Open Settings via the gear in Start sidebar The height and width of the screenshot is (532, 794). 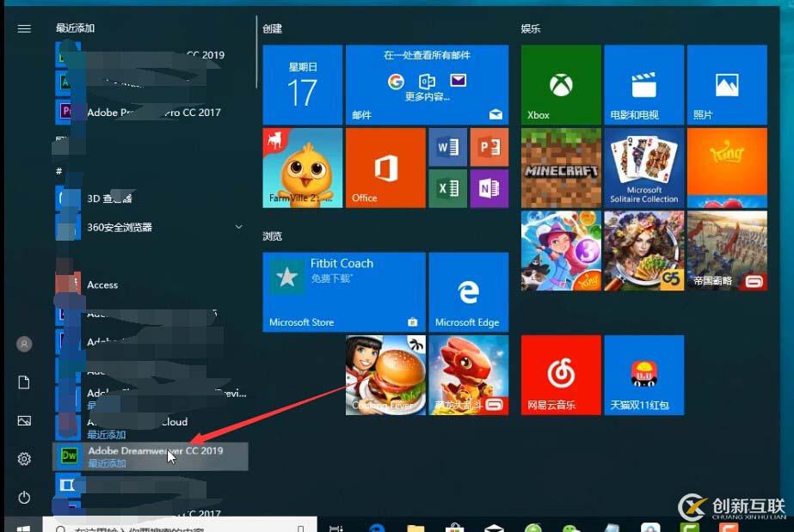pos(23,458)
